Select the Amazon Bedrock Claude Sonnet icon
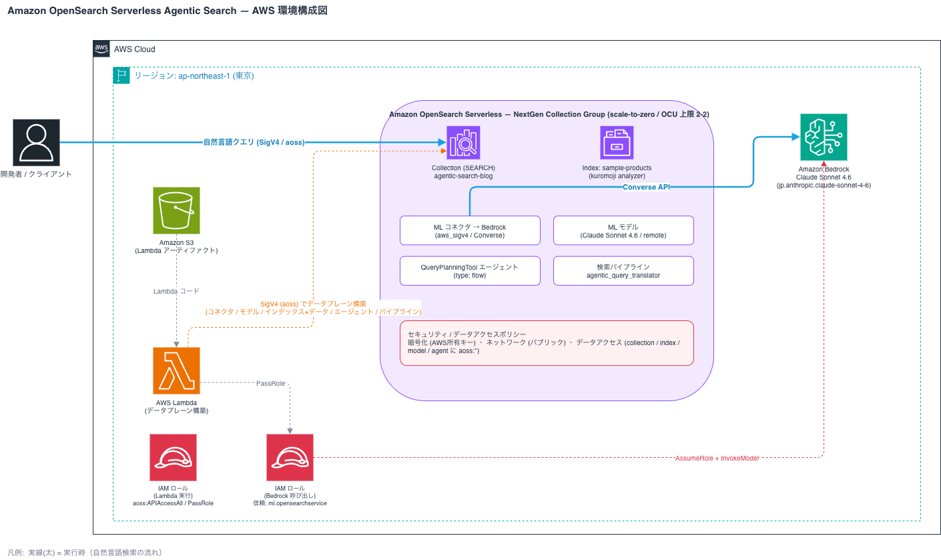Viewport: 941px width, 560px height. pyautogui.click(x=824, y=137)
